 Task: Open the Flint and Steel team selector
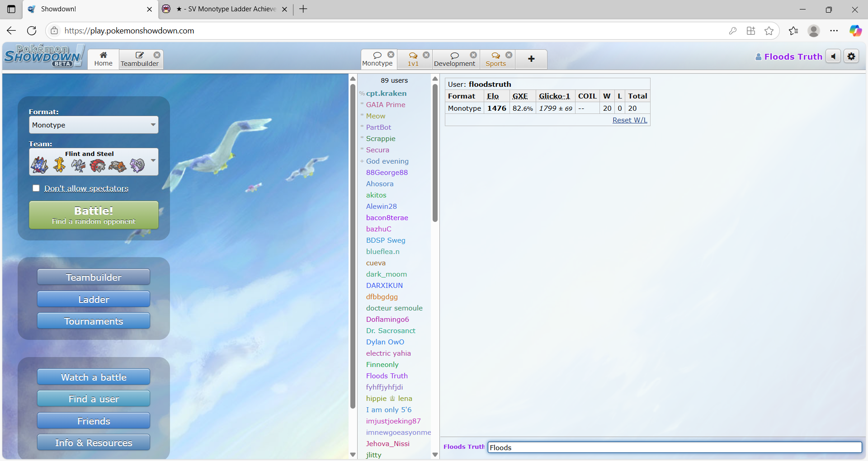tap(94, 162)
